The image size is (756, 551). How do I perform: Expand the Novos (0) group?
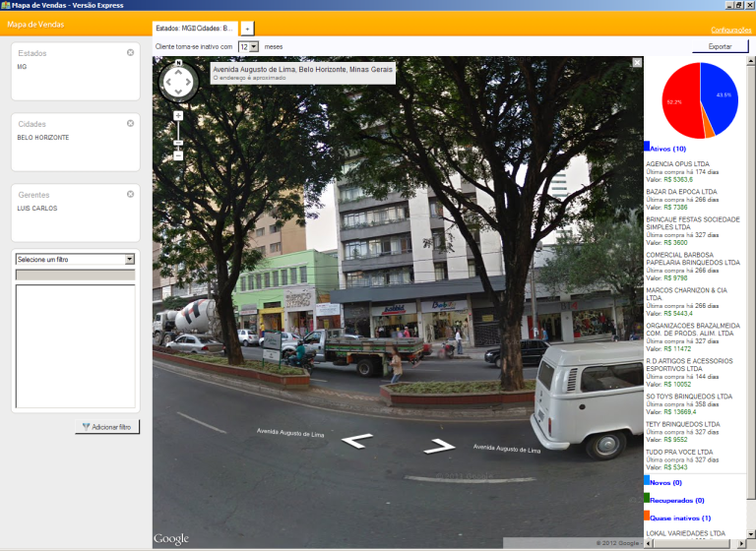[665, 482]
